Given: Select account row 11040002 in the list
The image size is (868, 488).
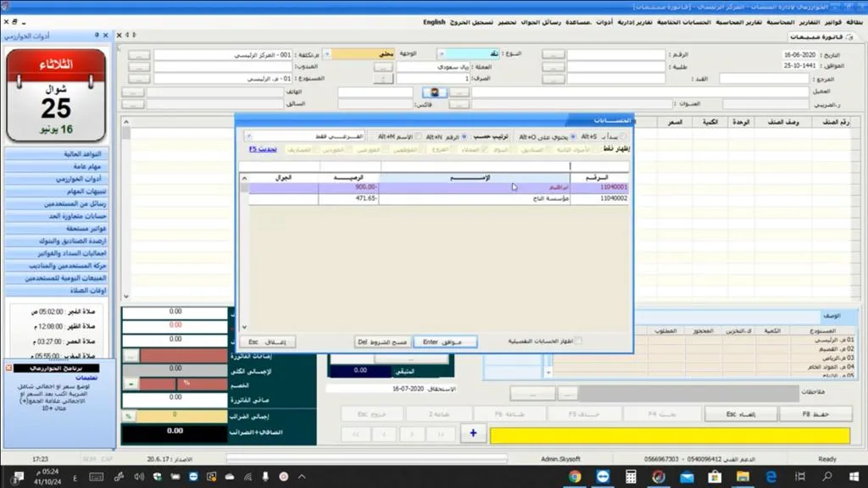Looking at the screenshot, I should pos(438,198).
